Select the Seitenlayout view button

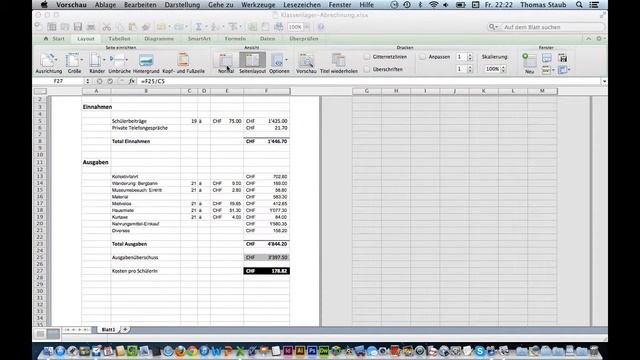(252, 63)
